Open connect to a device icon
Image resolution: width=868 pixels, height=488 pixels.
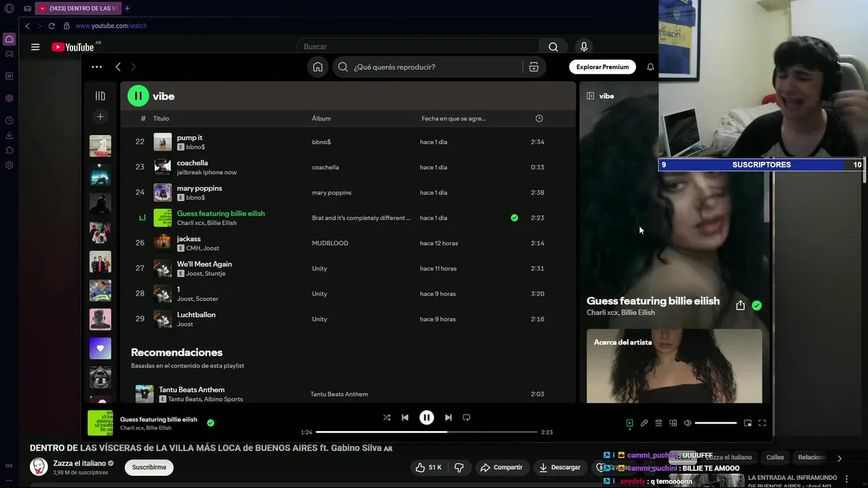[673, 423]
